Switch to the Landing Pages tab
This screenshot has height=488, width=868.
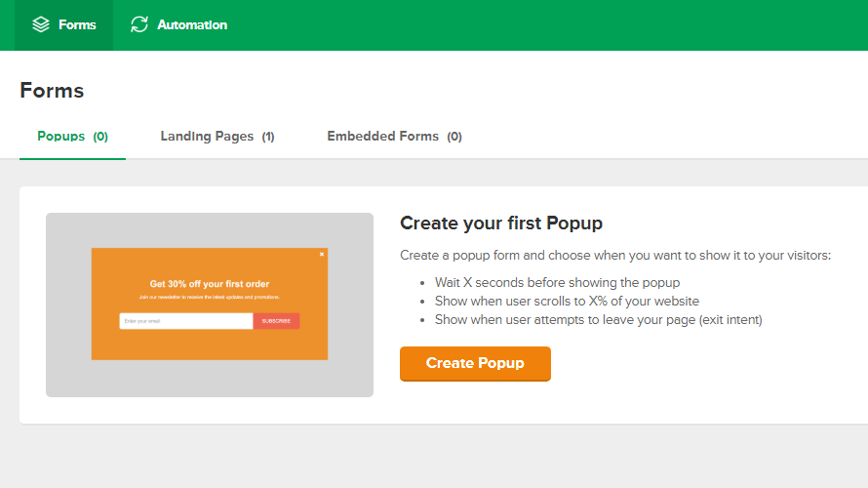click(x=207, y=137)
